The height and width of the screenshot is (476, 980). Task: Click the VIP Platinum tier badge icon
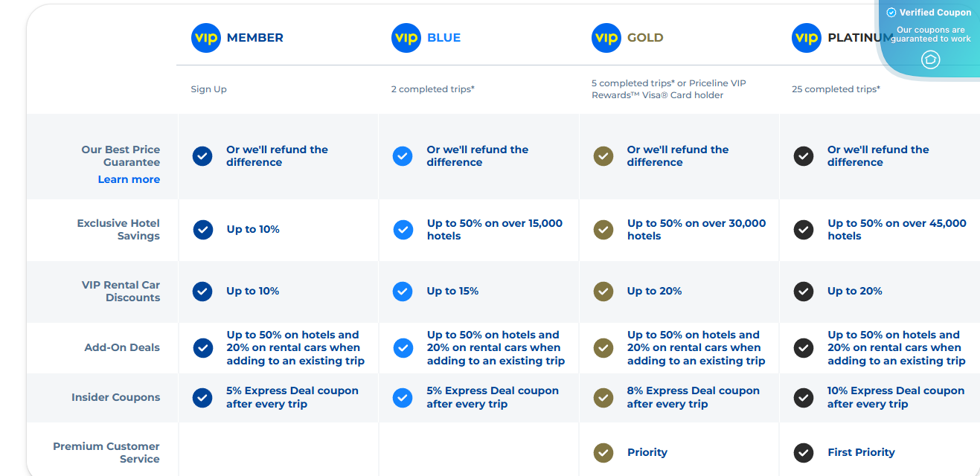click(807, 38)
